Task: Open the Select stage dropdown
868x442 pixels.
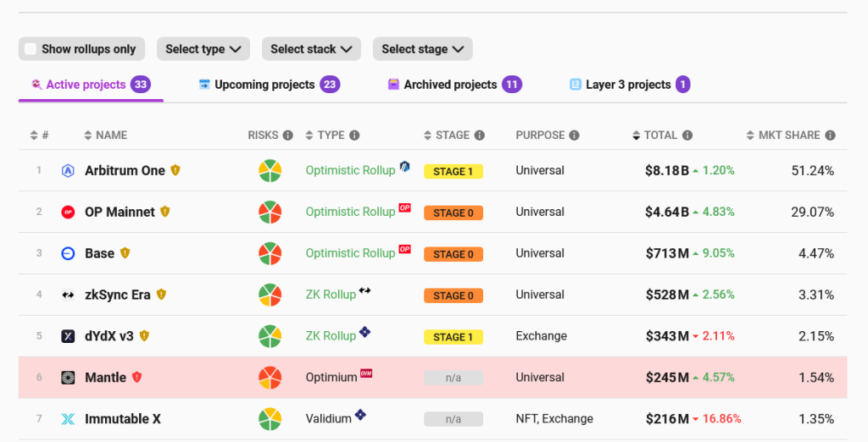Action: tap(422, 49)
